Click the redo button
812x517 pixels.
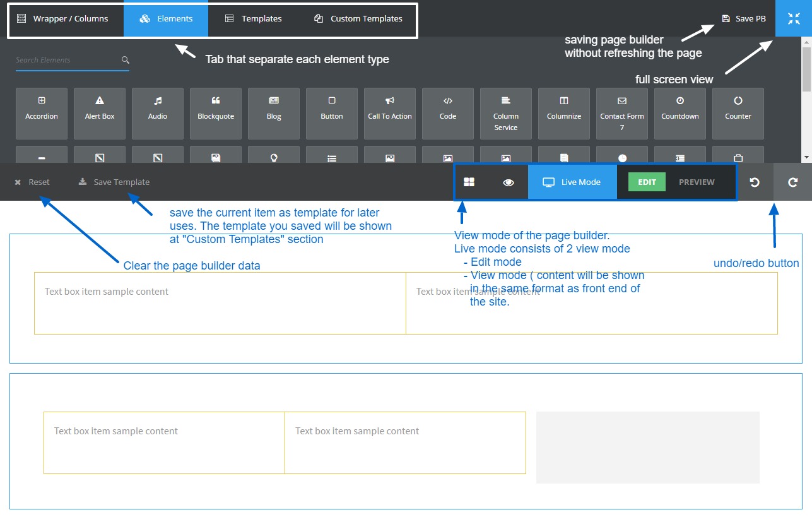[x=793, y=182]
